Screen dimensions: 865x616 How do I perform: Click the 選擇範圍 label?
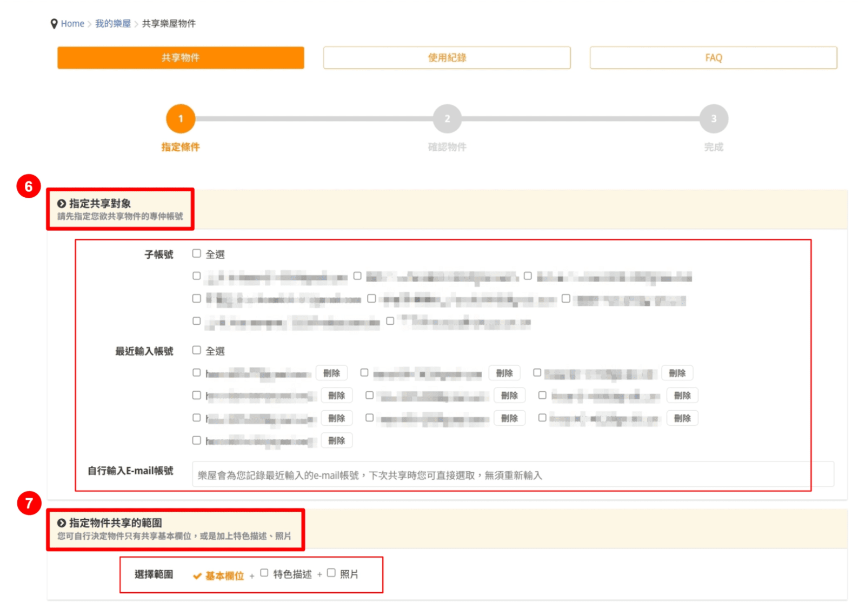click(154, 574)
